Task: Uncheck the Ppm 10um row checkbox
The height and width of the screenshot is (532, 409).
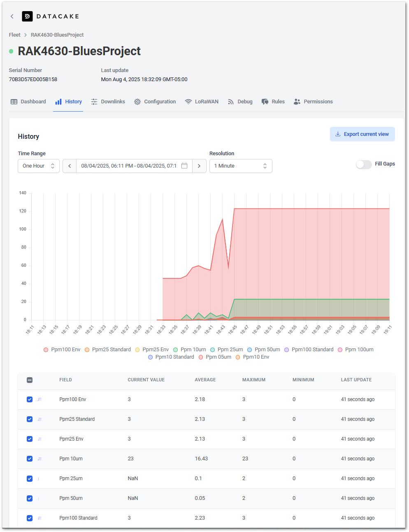Action: click(x=30, y=459)
